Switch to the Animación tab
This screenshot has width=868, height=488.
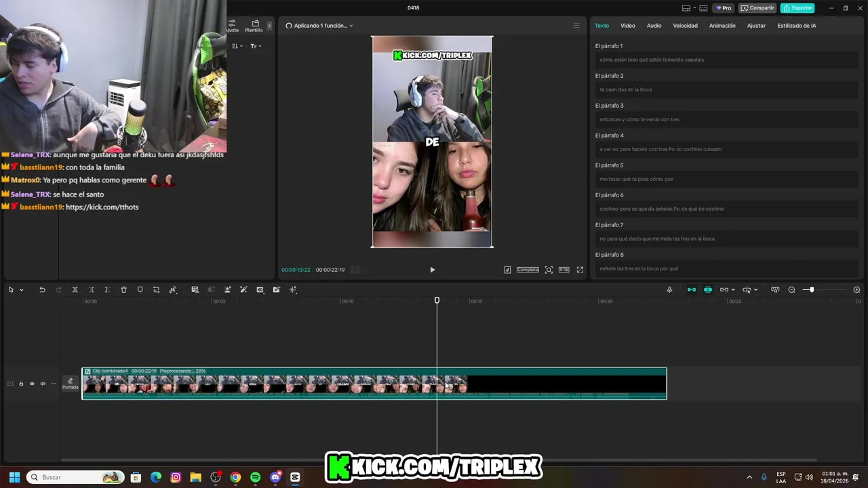point(722,26)
